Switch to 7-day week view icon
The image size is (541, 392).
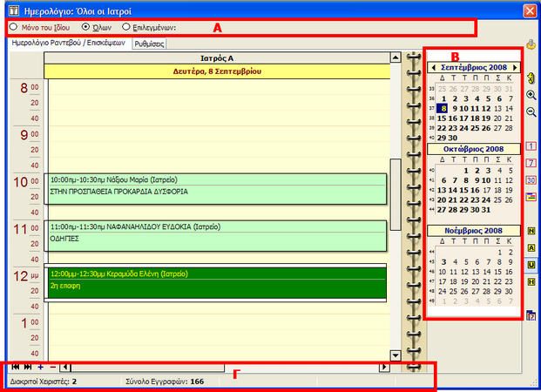point(531,163)
